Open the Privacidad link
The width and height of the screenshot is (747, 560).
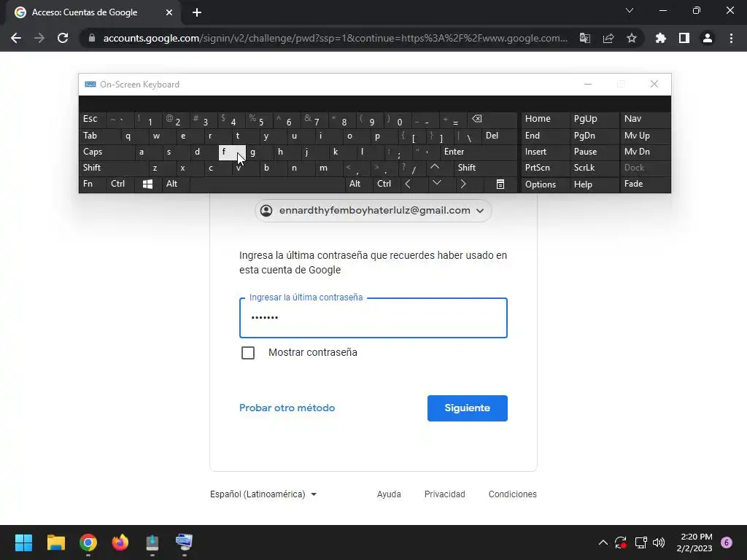(444, 494)
